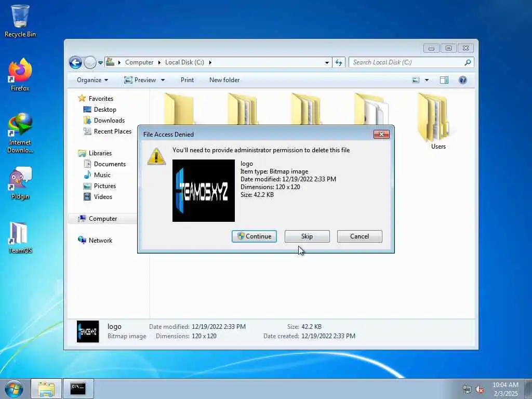532x399 pixels.
Task: Maximize the Explorer window
Action: 448,48
